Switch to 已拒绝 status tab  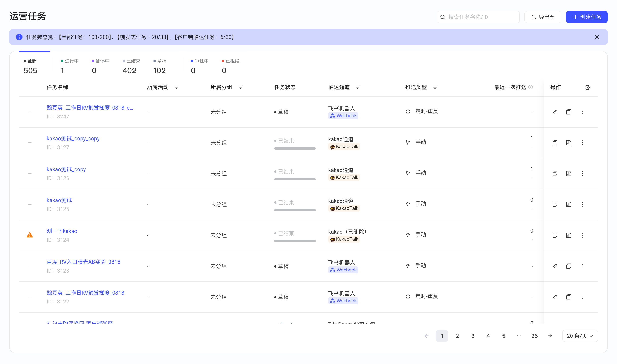click(x=231, y=66)
